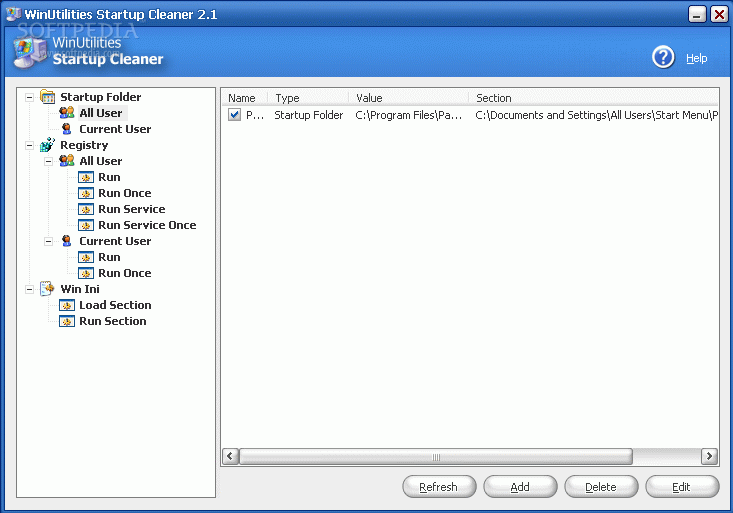Select All User under Startup Folder
Viewport: 733px width, 513px height.
[x=101, y=113]
